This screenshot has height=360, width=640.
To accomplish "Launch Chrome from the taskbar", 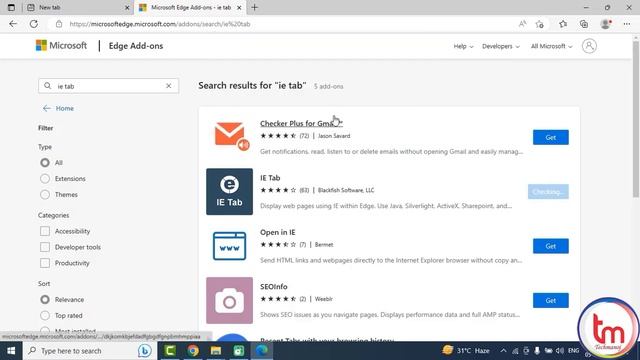I will tap(193, 351).
